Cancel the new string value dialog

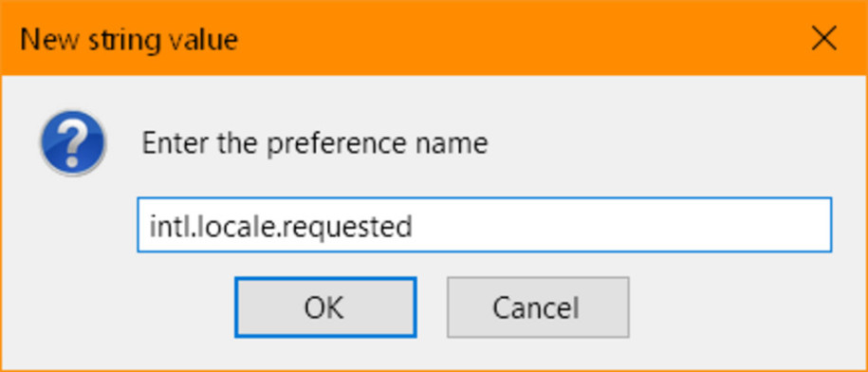point(538,307)
